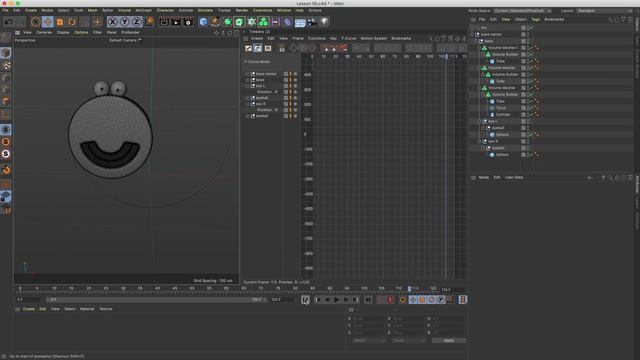Switch to Model mode in left palette
This screenshot has height=360, width=640.
click(6, 53)
